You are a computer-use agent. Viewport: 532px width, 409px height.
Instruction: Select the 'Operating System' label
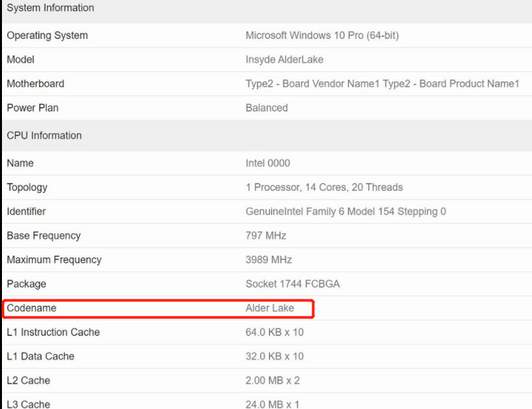pos(47,35)
